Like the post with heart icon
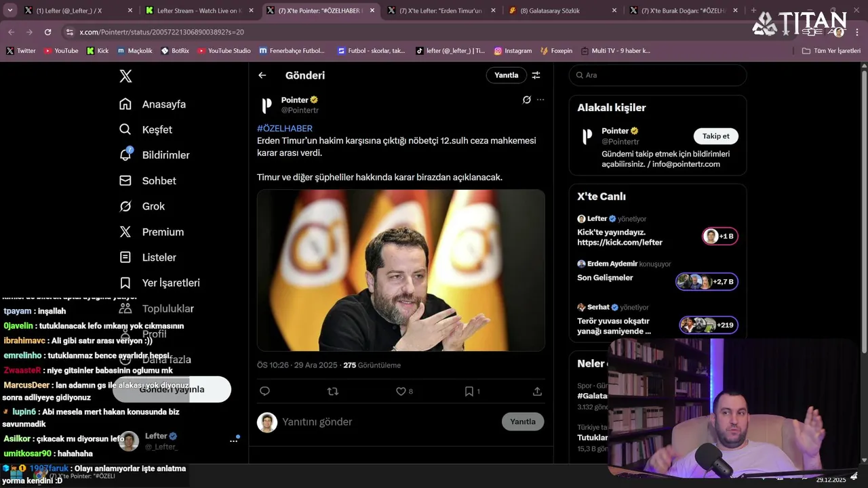 tap(401, 391)
